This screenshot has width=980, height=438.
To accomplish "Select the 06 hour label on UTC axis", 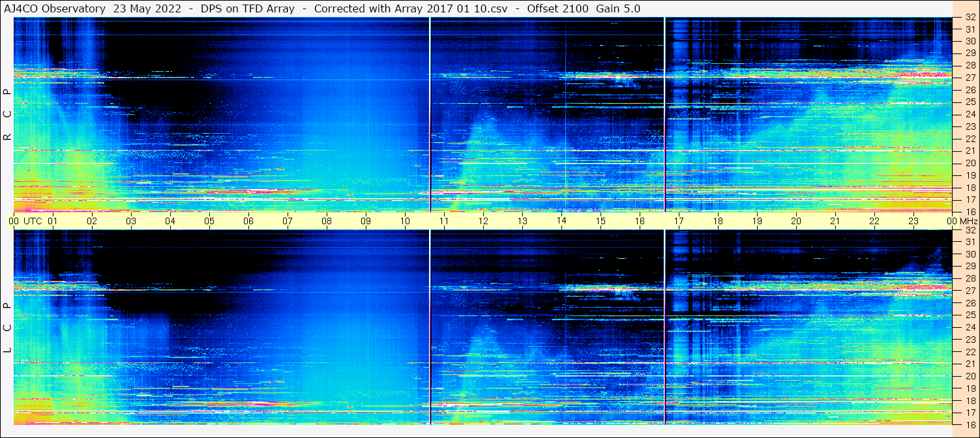I will tap(248, 221).
